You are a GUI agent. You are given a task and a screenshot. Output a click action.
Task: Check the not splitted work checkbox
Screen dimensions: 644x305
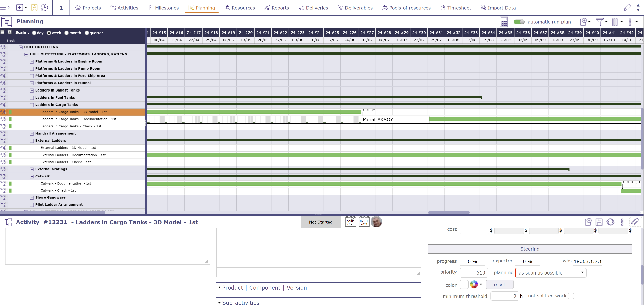[x=571, y=296]
